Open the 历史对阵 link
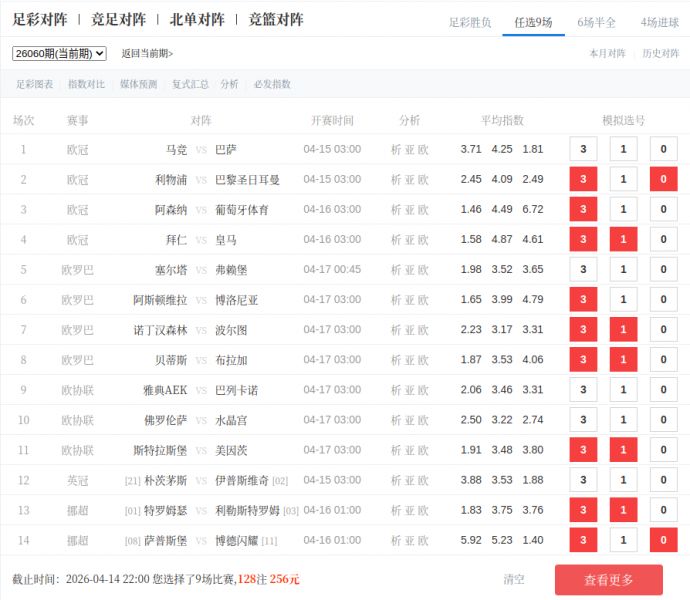 [x=660, y=54]
